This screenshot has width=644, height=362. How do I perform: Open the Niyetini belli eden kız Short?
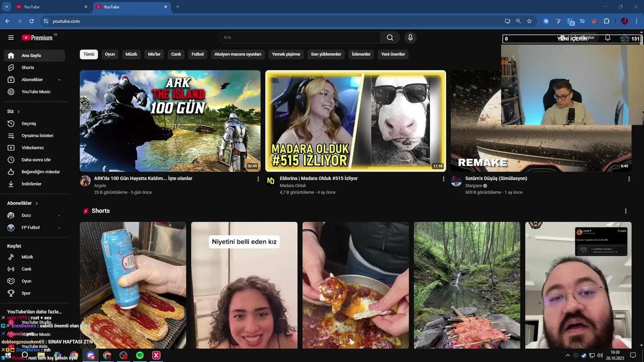(x=244, y=285)
